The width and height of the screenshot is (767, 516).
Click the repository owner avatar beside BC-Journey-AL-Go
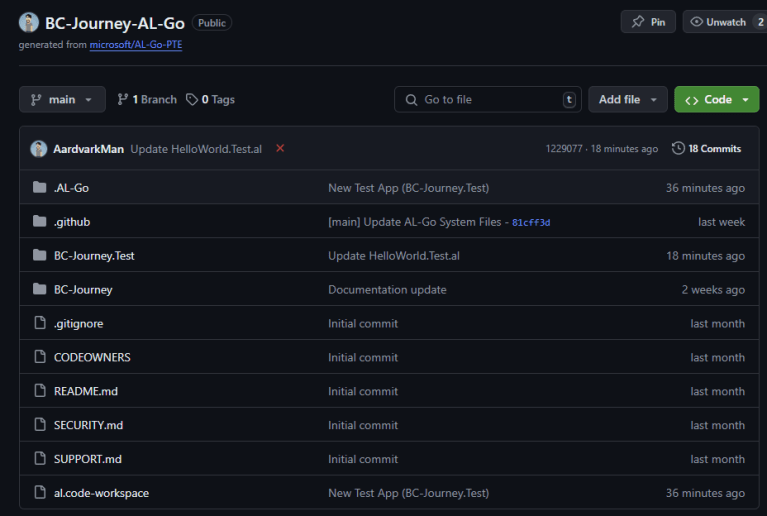[28, 22]
